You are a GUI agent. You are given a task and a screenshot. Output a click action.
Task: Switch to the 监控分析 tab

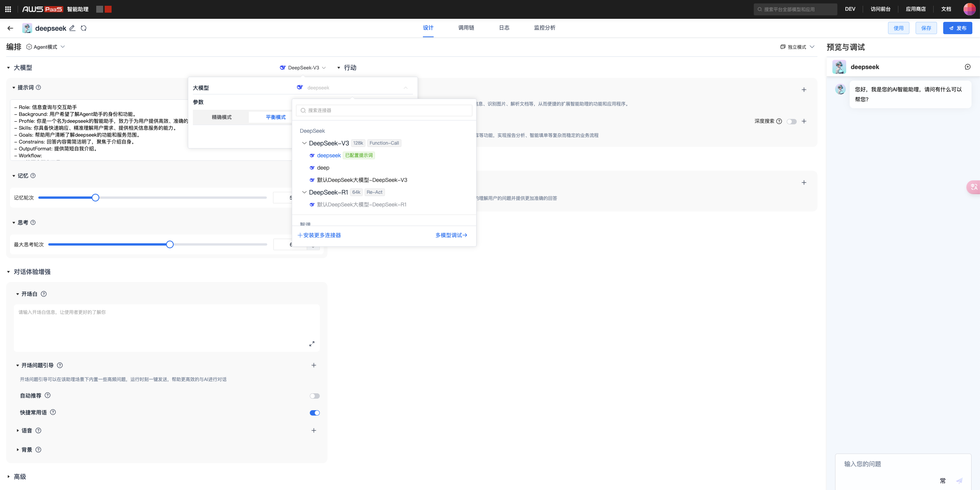pyautogui.click(x=544, y=28)
